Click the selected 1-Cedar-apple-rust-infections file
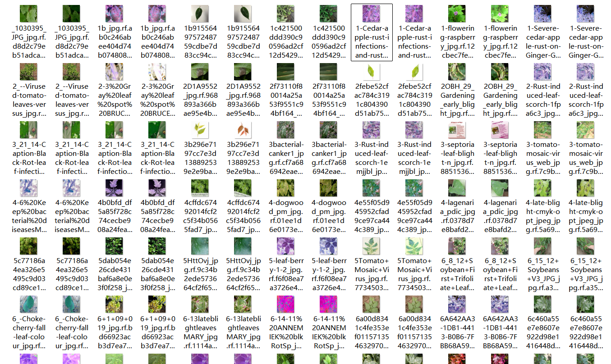 coord(372,32)
